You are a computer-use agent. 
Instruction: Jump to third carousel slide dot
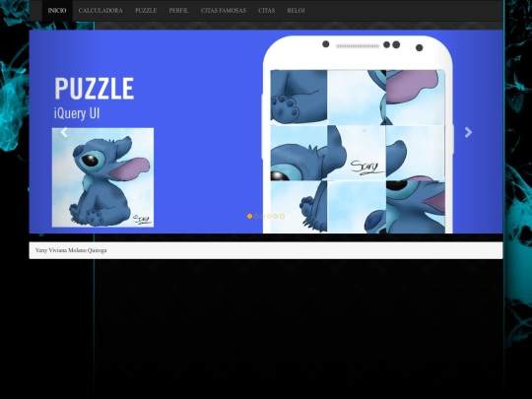[x=263, y=216]
